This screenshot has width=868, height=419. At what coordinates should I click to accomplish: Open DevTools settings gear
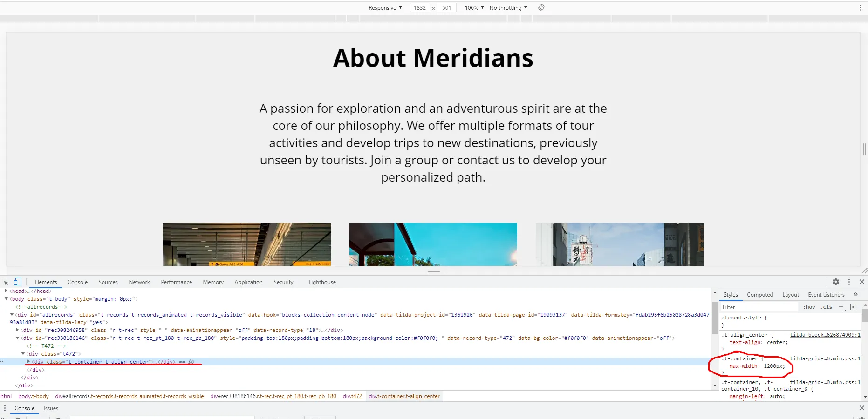(836, 282)
